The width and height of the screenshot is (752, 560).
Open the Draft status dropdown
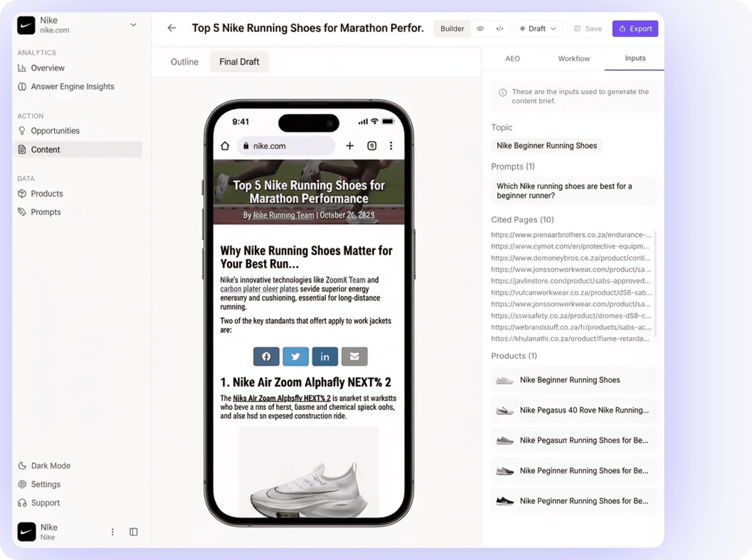538,29
